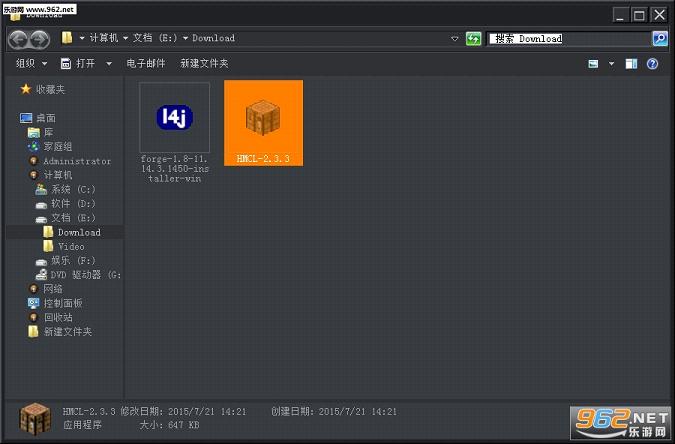The image size is (675, 444).
Task: Click the forge-1.8-11.14.3.1450-installer-win file name
Action: coord(174,169)
